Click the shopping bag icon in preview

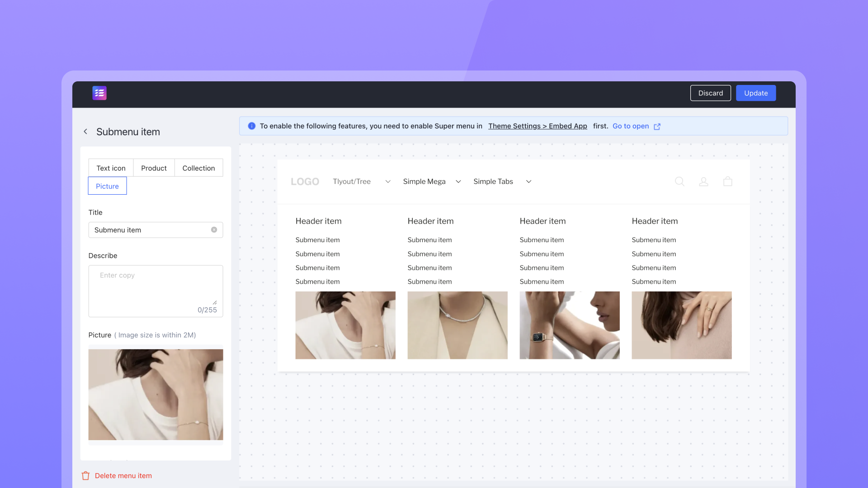click(727, 182)
